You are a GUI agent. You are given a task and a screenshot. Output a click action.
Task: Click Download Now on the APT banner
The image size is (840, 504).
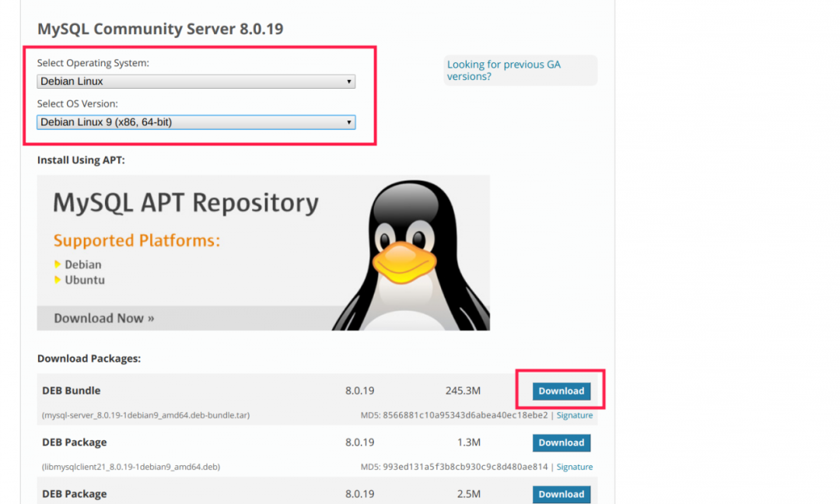point(104,318)
